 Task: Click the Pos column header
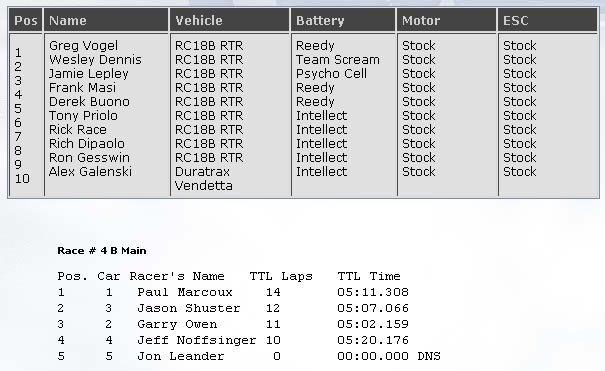click(x=25, y=20)
